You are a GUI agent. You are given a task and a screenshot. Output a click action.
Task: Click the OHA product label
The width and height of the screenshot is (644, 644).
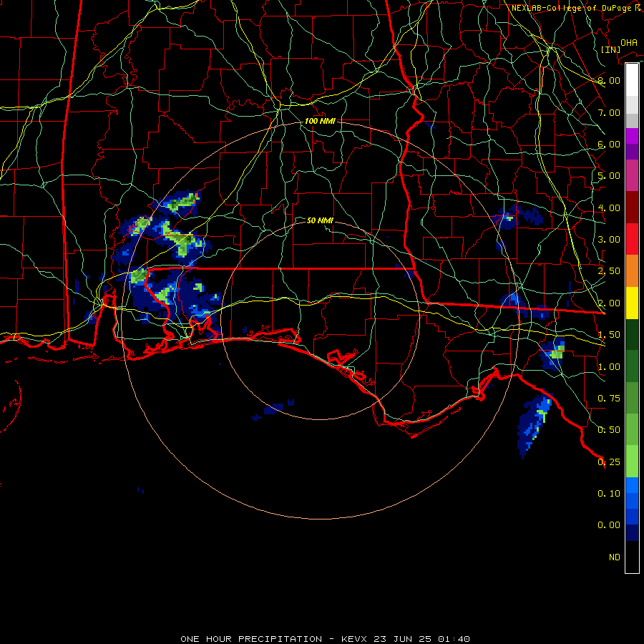pos(629,43)
